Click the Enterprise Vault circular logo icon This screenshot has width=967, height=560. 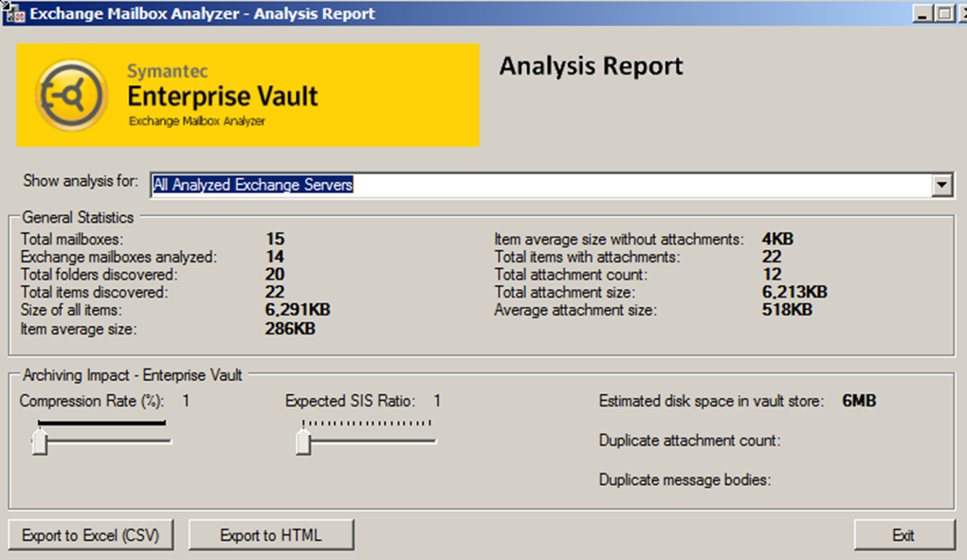click(x=71, y=95)
